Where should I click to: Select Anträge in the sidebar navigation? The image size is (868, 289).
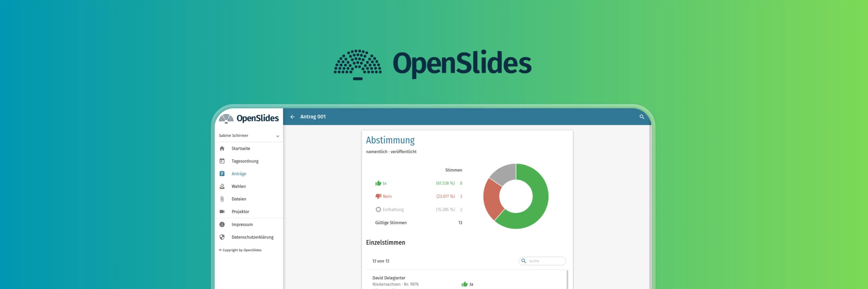[239, 174]
